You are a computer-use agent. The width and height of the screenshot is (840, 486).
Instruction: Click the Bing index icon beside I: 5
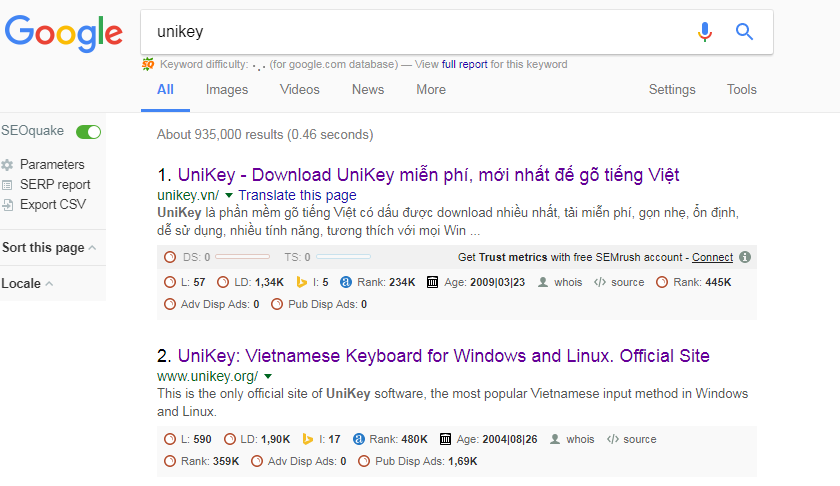click(302, 282)
